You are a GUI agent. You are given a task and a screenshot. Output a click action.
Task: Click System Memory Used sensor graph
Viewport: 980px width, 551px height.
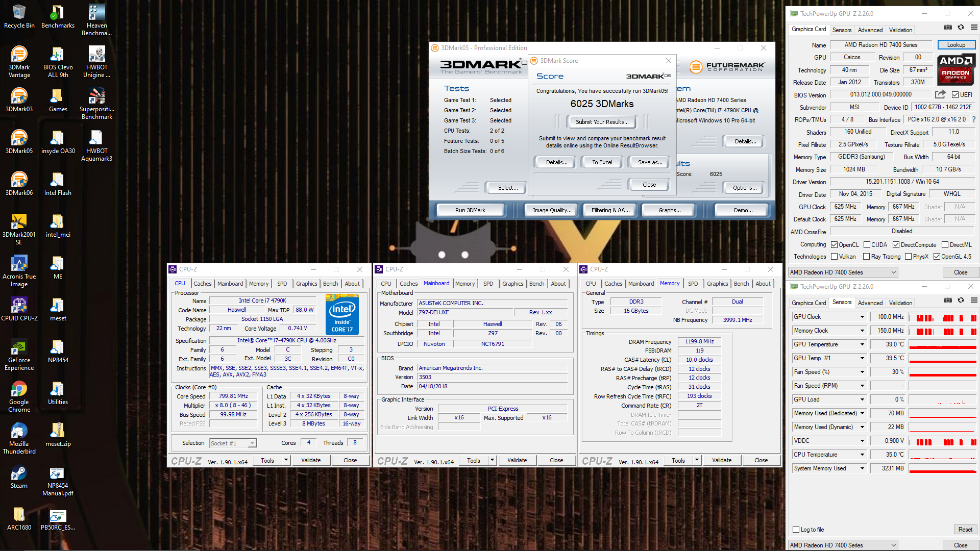[x=943, y=468]
